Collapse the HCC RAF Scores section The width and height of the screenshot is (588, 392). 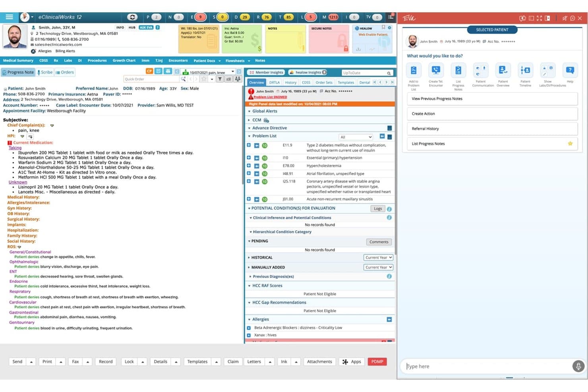(x=249, y=286)
